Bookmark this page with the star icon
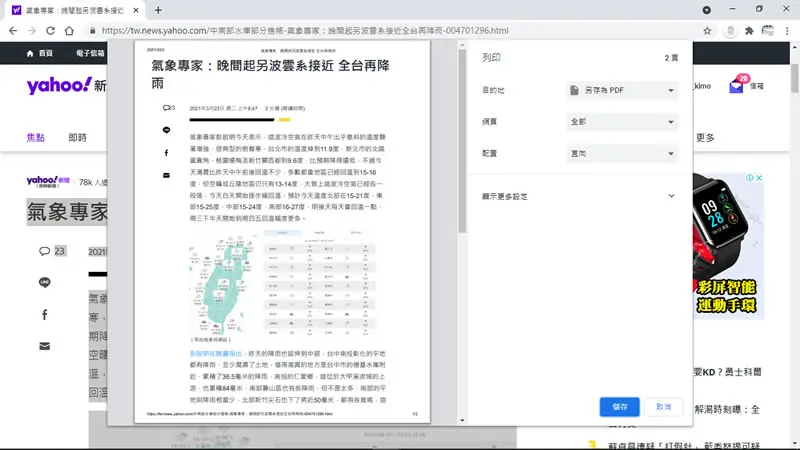800x450 pixels. pyautogui.click(x=707, y=31)
